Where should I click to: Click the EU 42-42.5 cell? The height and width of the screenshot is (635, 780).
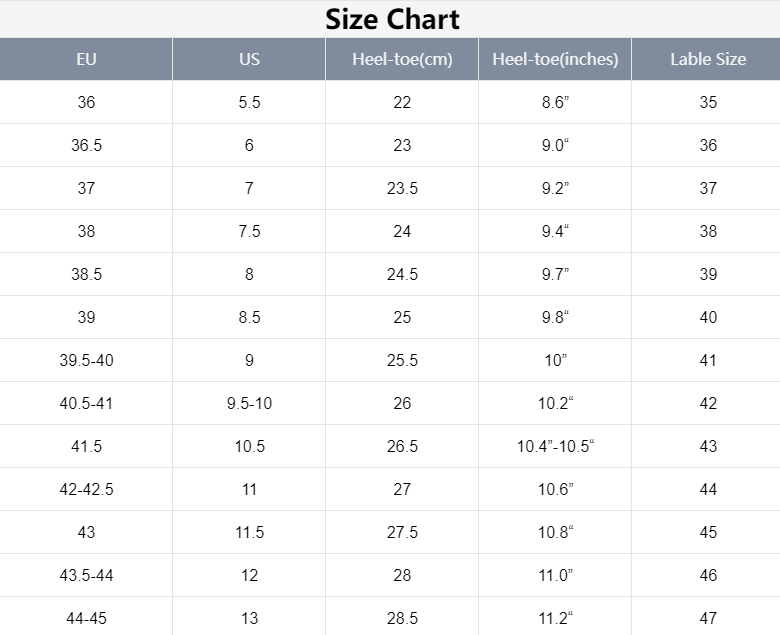pos(86,489)
